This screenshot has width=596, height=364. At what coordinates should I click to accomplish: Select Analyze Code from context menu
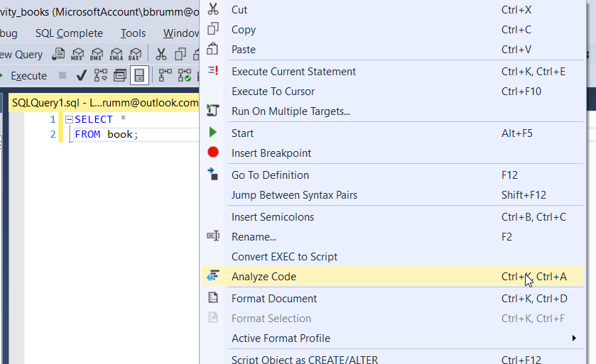tap(264, 277)
